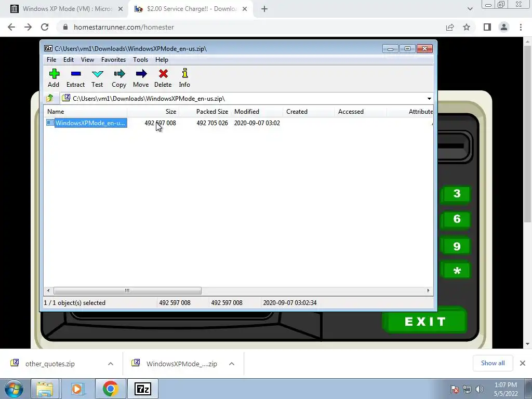532x399 pixels.
Task: Click the 7z icon in the window title bar
Action: pos(48,48)
